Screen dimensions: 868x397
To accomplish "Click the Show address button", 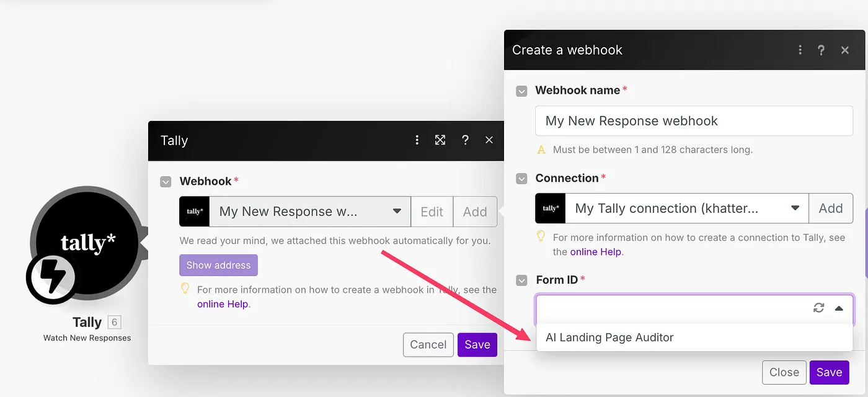I will click(219, 265).
